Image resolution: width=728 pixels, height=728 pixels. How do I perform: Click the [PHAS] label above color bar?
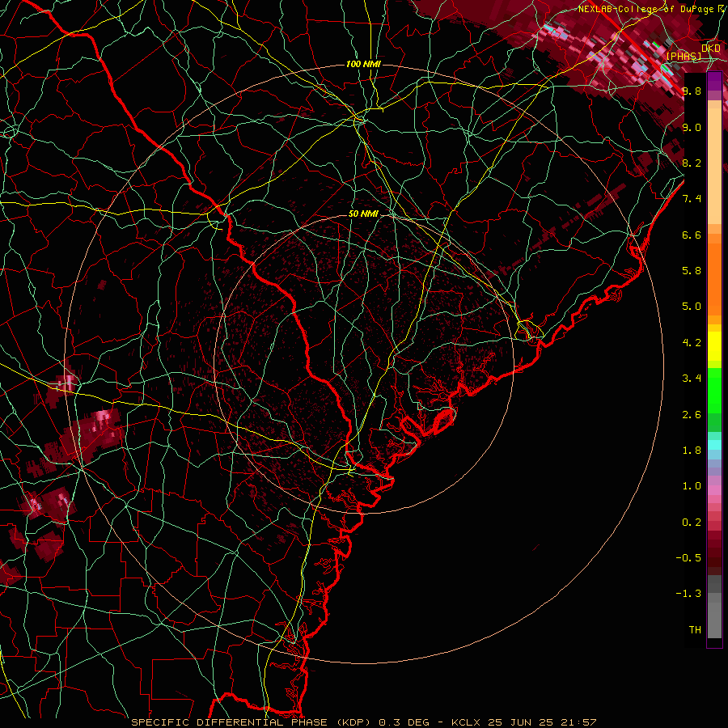684,56
